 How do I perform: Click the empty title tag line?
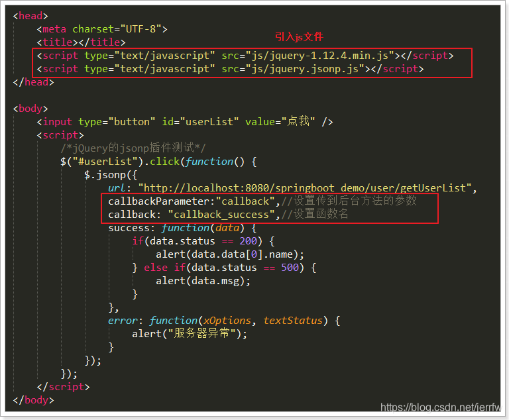[81, 42]
